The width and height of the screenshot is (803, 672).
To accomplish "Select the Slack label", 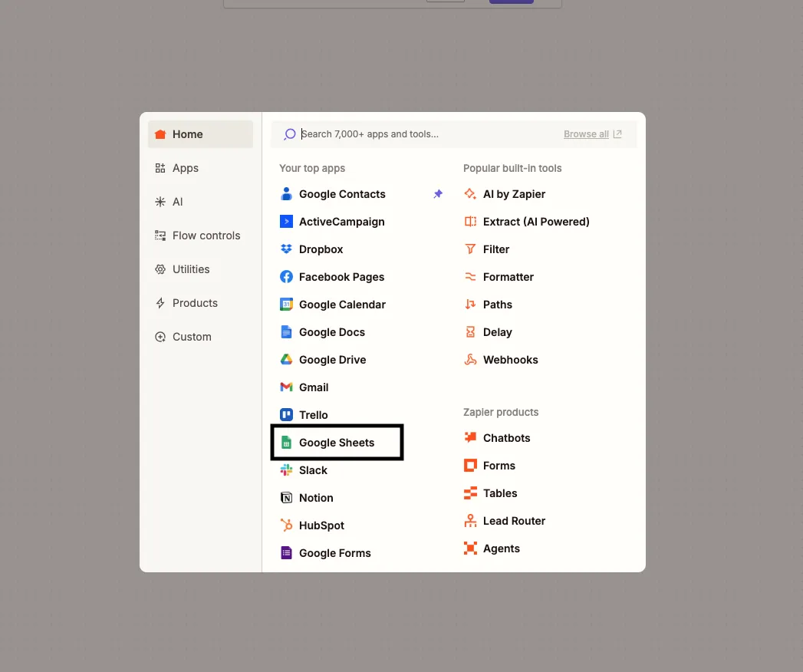I will coord(313,470).
